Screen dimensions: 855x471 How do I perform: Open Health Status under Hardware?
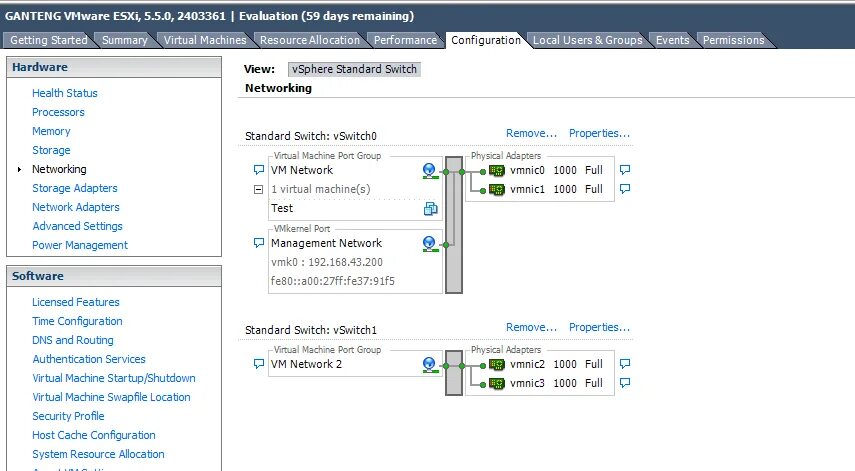click(x=65, y=93)
